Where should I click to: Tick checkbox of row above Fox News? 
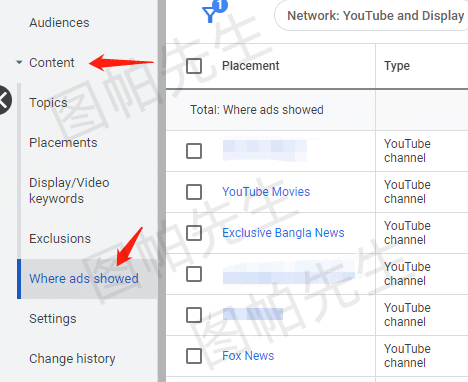pos(194,315)
